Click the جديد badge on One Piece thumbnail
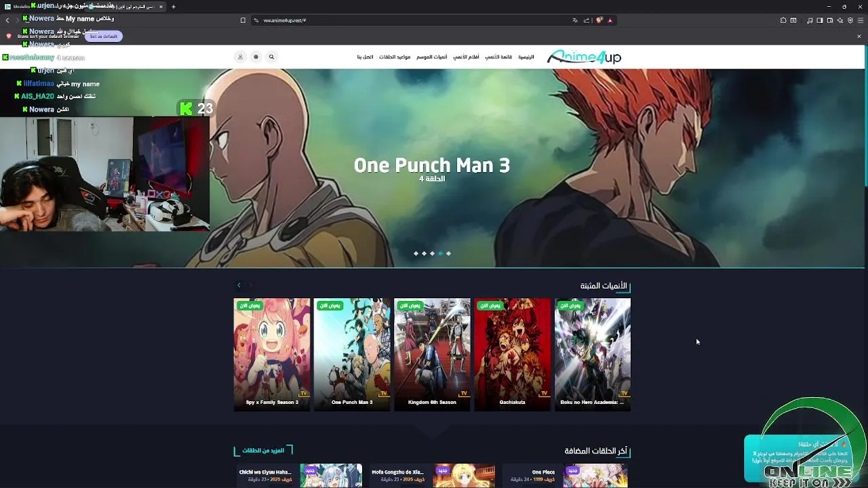868x488 pixels. click(572, 470)
